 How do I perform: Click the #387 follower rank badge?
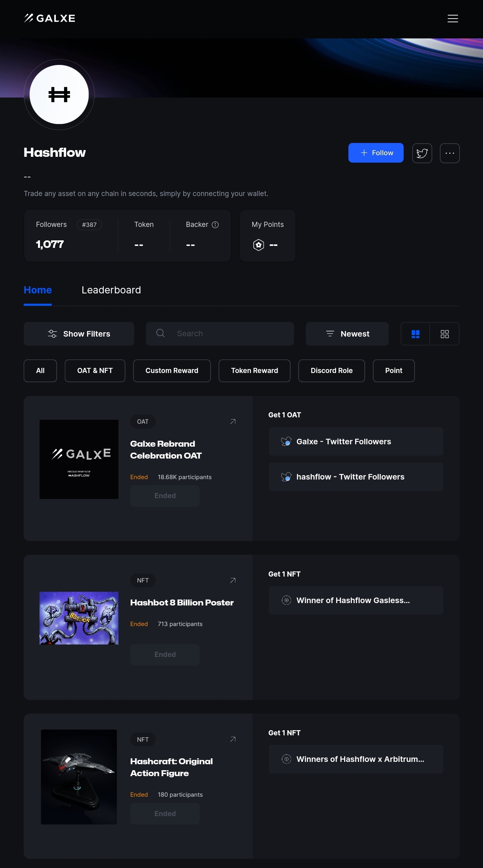pos(89,225)
